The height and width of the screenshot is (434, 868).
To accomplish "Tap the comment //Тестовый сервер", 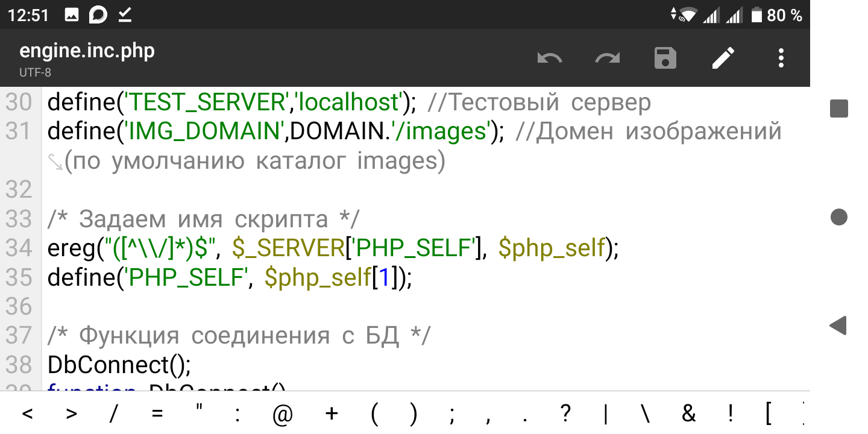I will tap(539, 102).
